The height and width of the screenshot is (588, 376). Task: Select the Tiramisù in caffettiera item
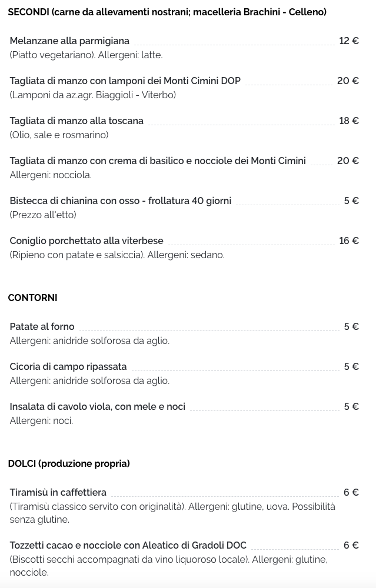[x=58, y=492]
